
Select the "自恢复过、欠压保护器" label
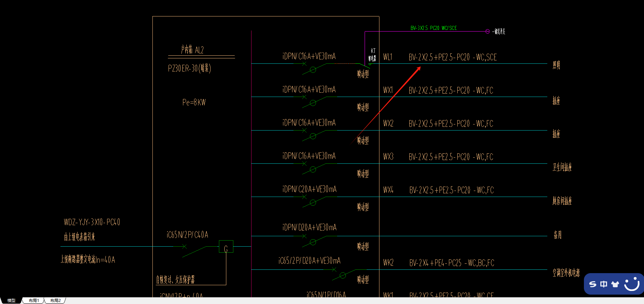click(x=175, y=280)
